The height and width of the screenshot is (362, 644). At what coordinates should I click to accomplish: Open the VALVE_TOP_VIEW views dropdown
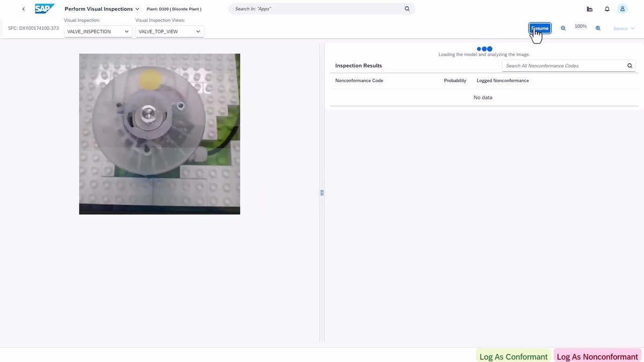click(x=198, y=31)
